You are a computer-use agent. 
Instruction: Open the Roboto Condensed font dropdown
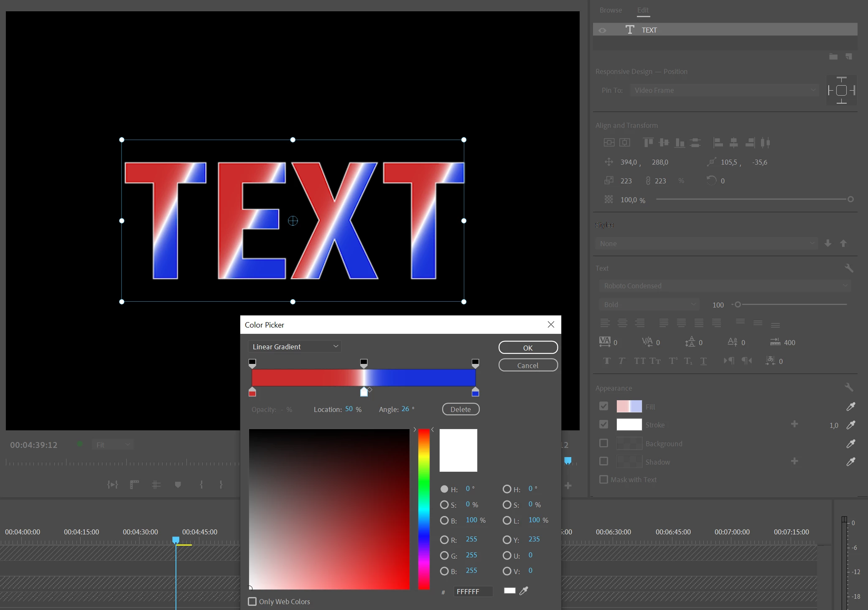pyautogui.click(x=724, y=286)
